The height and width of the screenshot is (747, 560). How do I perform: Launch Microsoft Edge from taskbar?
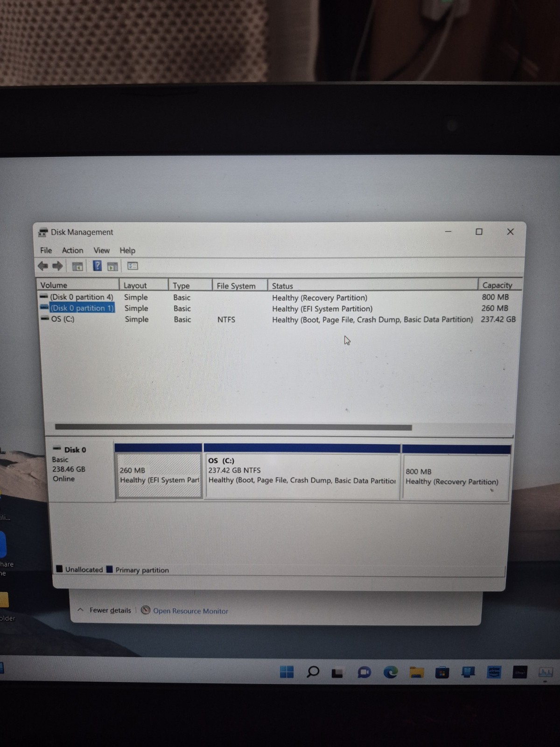(x=390, y=672)
